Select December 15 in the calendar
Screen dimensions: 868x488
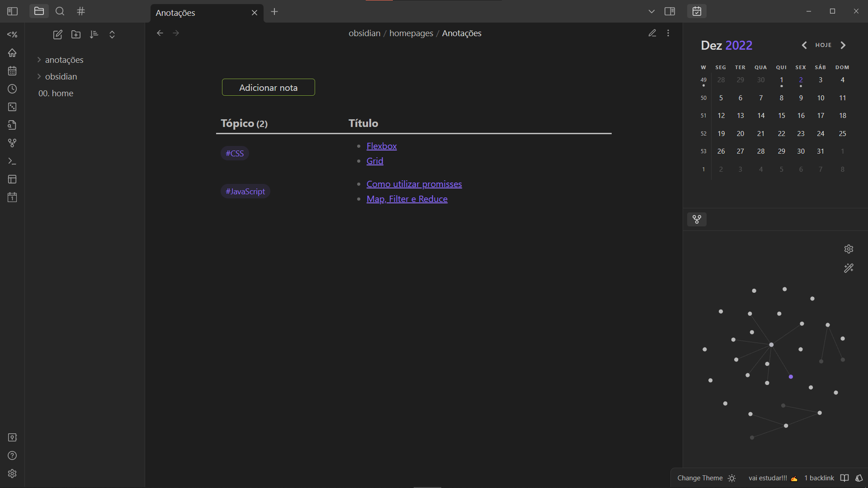point(781,116)
